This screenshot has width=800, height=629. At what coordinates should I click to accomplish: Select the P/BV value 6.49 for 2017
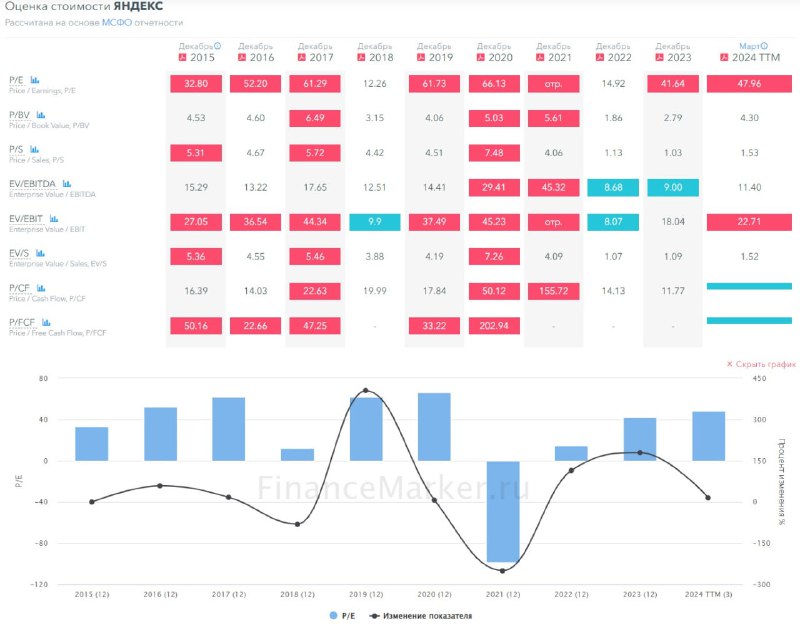pyautogui.click(x=315, y=118)
